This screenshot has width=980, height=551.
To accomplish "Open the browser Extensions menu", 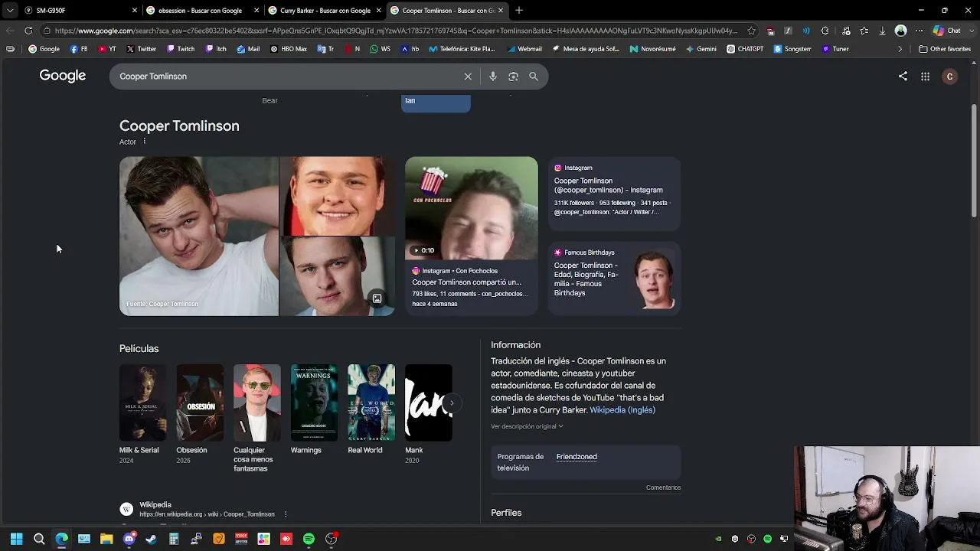I will (825, 31).
